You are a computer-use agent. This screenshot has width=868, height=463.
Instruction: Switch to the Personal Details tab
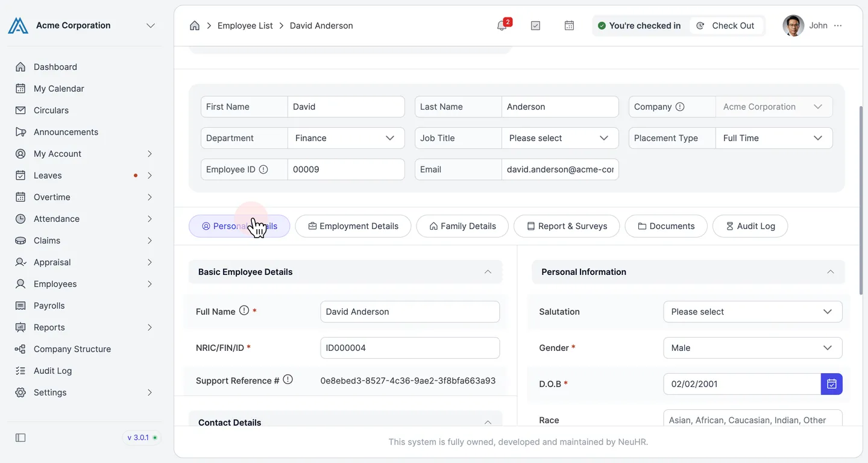(x=239, y=226)
